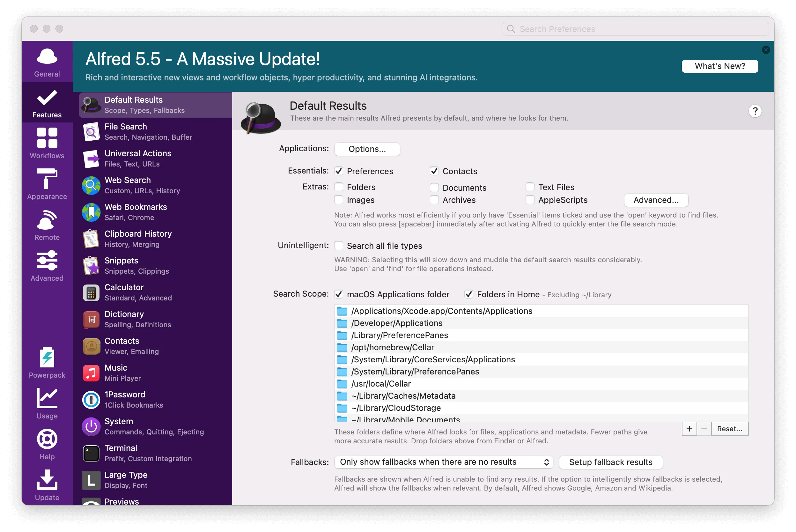Select Web Search feature entry
This screenshot has height=532, width=796.
coord(155,185)
